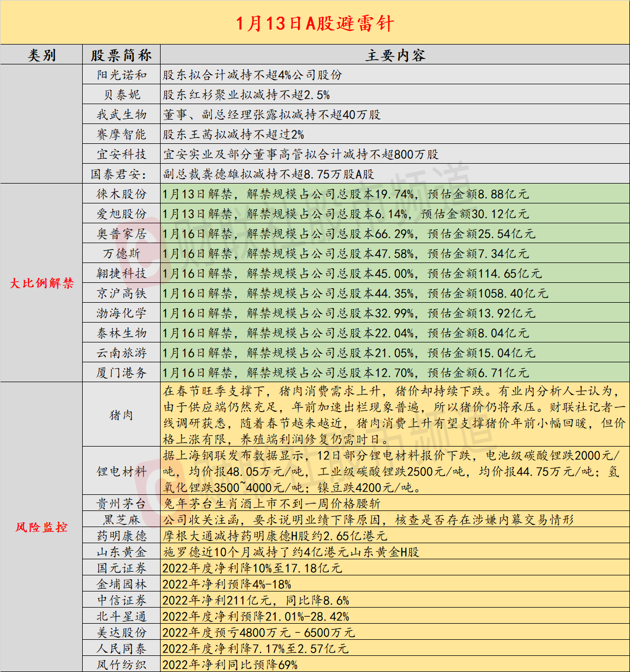This screenshot has width=630, height=672.
Task: Click the text 2022年净利211亿元，同比降8.6%
Action: [256, 600]
